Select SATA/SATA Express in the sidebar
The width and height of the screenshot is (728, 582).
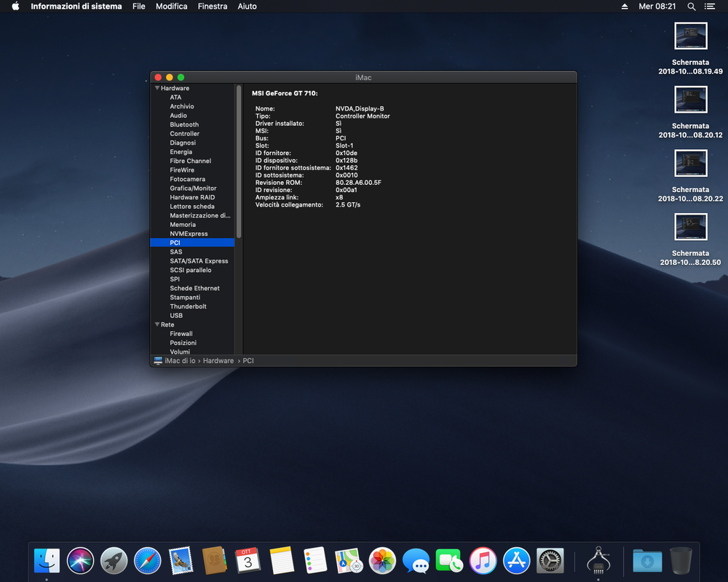(192, 261)
